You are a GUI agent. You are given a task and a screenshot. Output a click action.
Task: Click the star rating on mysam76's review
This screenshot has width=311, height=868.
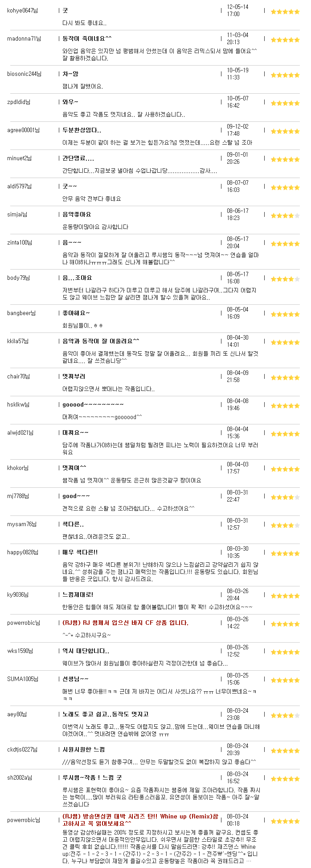[x=285, y=526]
